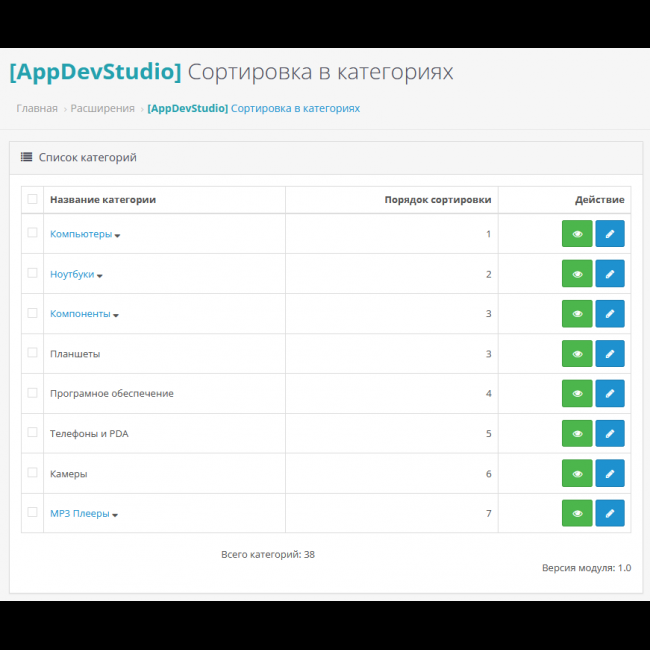650x650 pixels.
Task: Go to Главная in the breadcrumb
Action: [37, 108]
